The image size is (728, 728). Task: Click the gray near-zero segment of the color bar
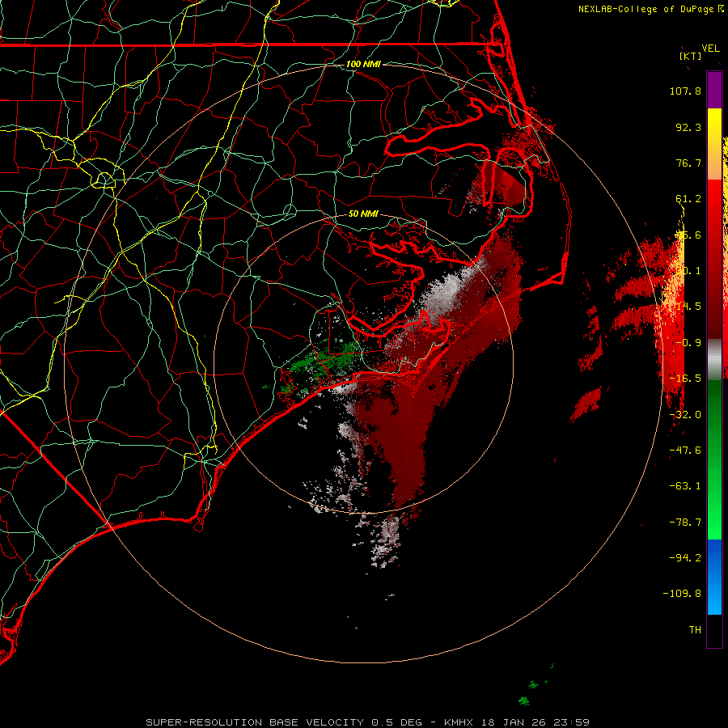tap(714, 360)
